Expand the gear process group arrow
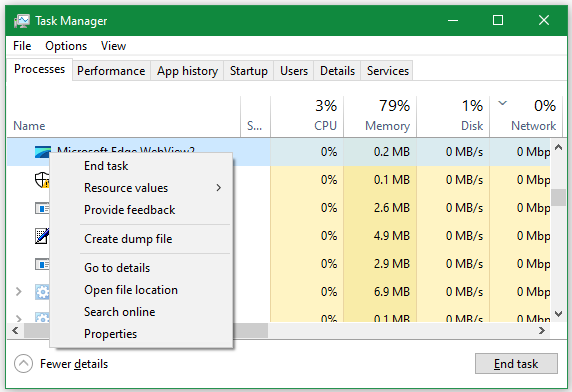 19,291
